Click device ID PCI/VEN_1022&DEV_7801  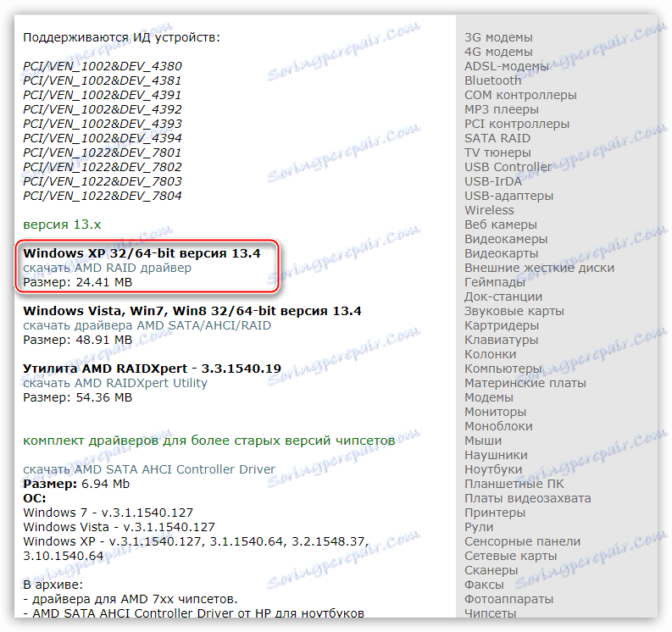pos(103,152)
